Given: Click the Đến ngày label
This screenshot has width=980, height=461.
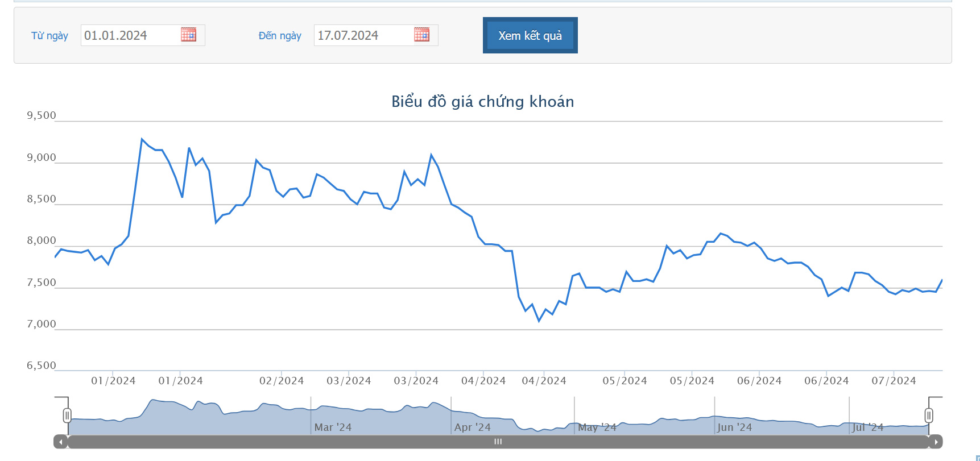Looking at the screenshot, I should [x=280, y=36].
